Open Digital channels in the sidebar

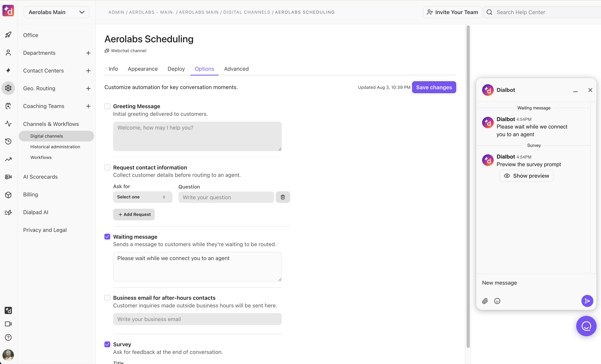pos(56,136)
